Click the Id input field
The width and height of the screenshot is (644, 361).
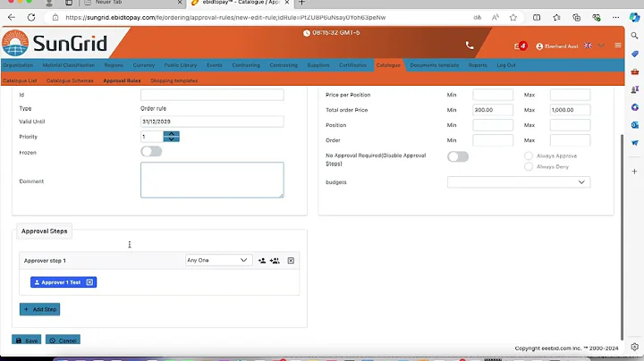point(212,95)
